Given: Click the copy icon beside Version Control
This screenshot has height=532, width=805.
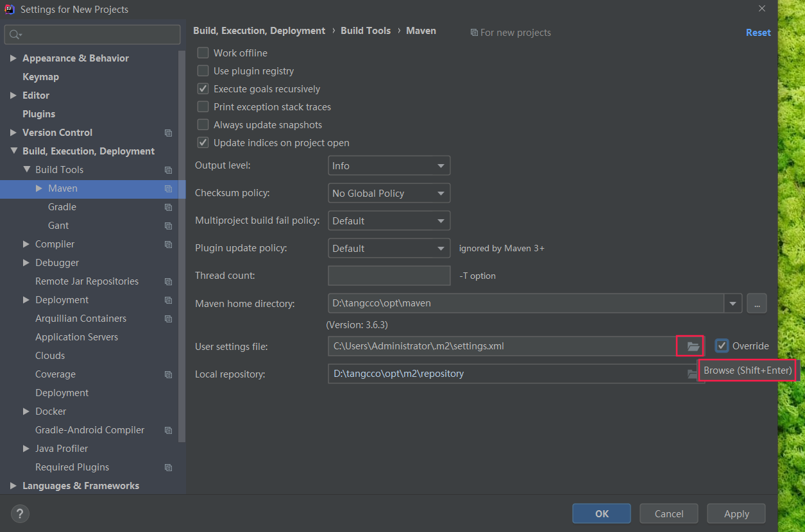Looking at the screenshot, I should [x=168, y=133].
